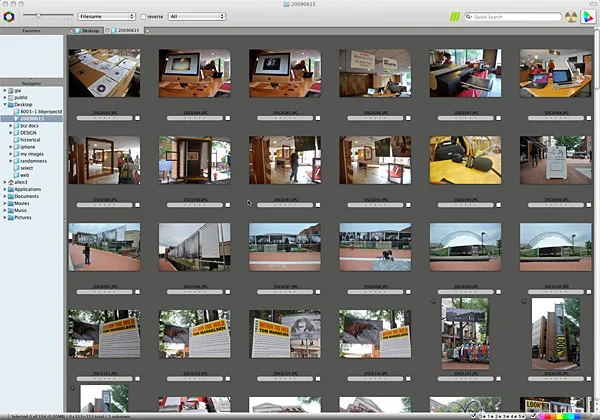Screen dimensions: 600x420
Task: Add a new contact sheet tab
Action: 147,31
